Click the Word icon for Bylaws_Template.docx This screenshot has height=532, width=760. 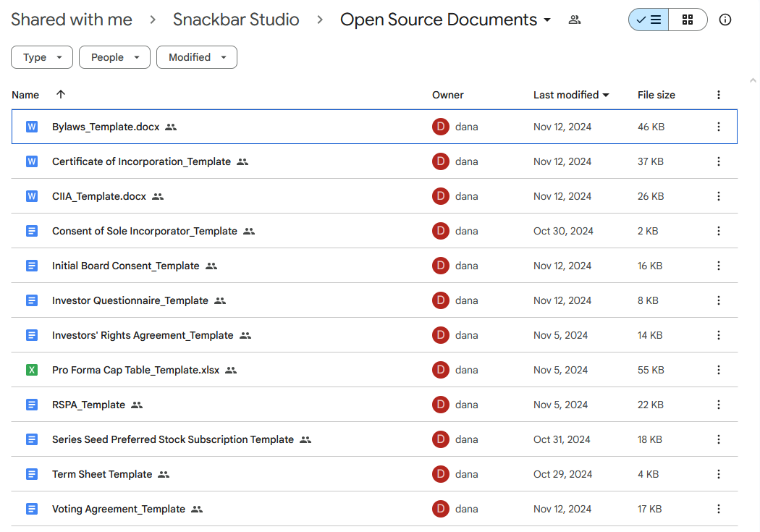click(31, 126)
